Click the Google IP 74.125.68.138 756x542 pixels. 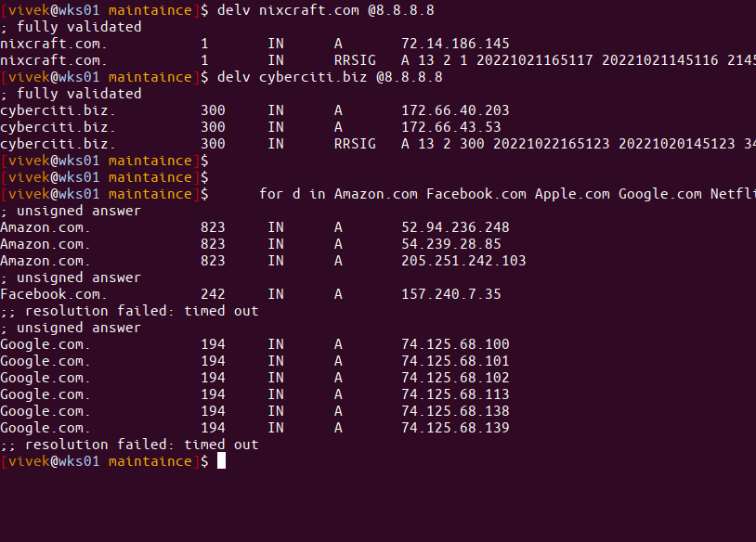tap(455, 411)
